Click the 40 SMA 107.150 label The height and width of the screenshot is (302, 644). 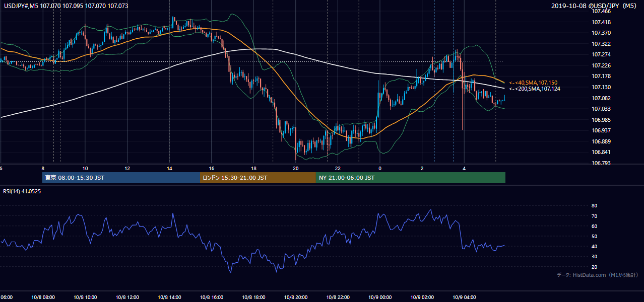click(533, 83)
